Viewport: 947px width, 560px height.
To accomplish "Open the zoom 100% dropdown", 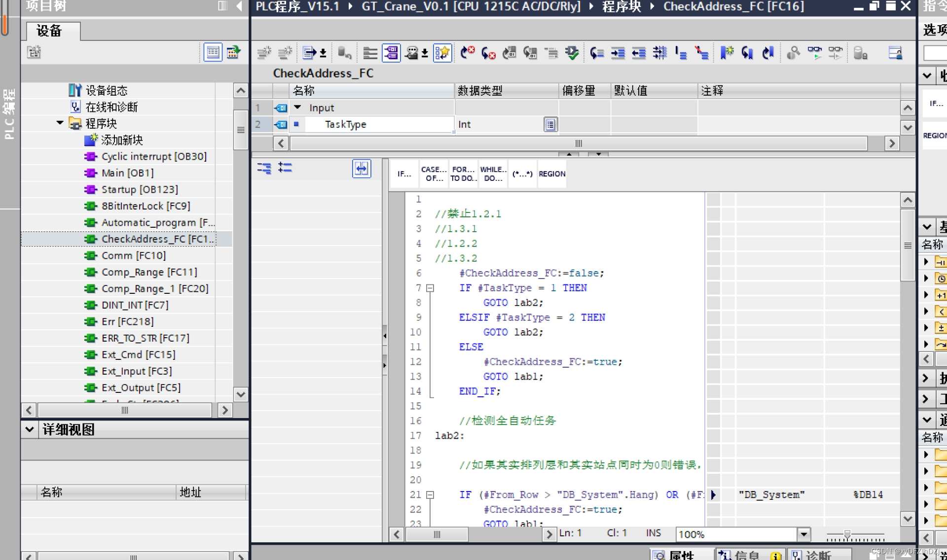I will (x=803, y=534).
